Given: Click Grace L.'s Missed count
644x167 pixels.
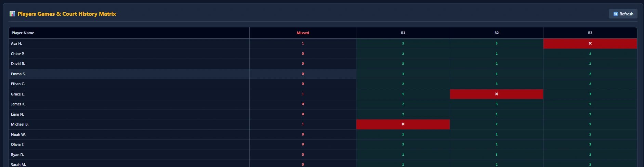Looking at the screenshot, I should point(303,94).
